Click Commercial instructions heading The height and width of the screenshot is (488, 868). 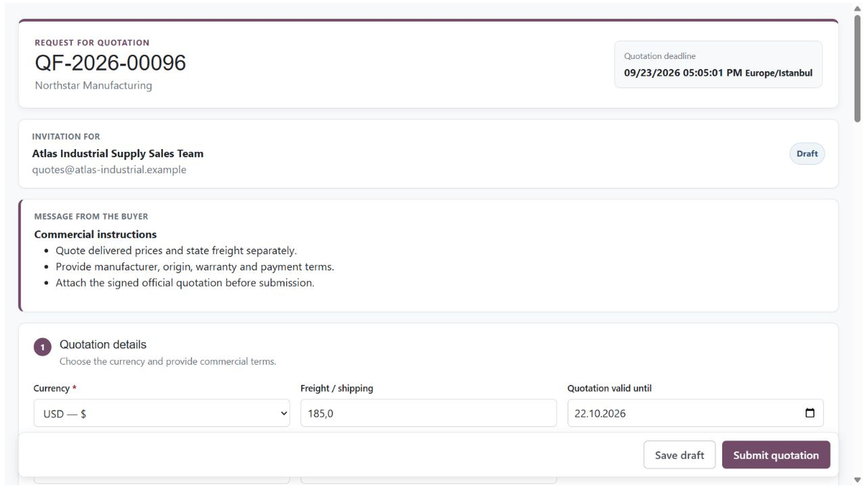coord(95,234)
